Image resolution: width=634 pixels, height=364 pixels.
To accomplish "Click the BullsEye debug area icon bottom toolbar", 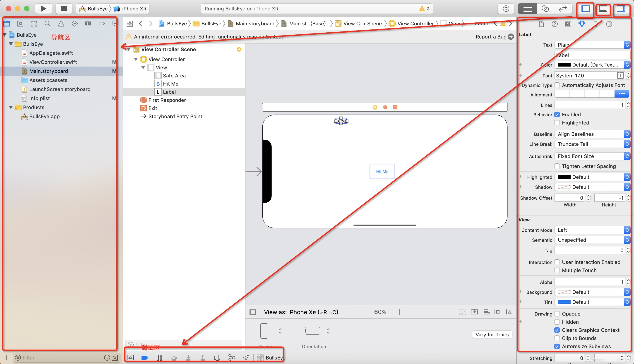I will coord(271,357).
